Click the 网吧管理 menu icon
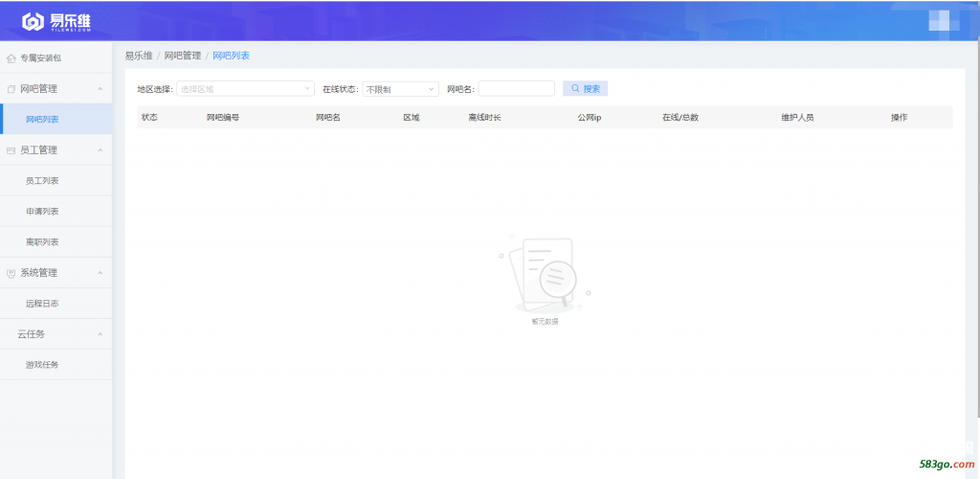The height and width of the screenshot is (479, 980). click(11, 89)
